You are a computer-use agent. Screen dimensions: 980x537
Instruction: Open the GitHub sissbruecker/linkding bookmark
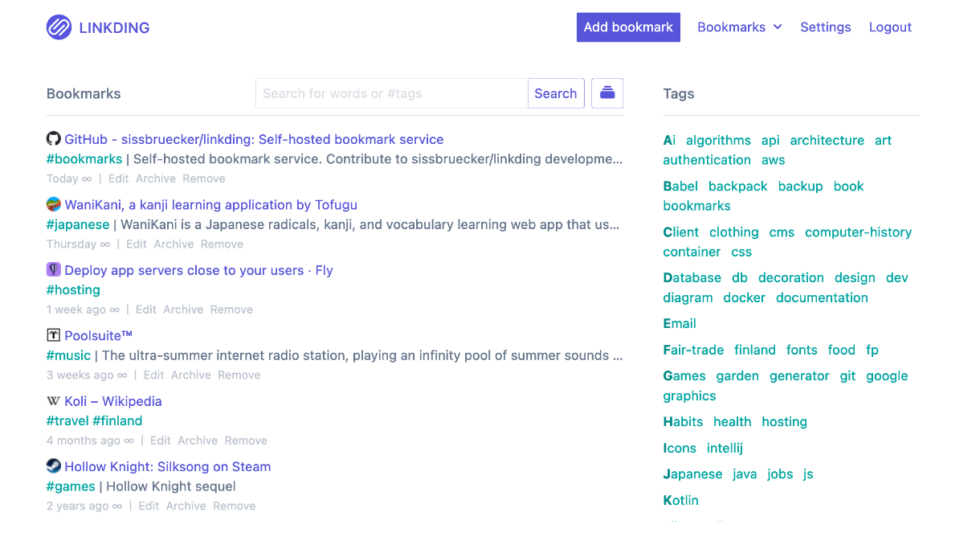click(254, 139)
